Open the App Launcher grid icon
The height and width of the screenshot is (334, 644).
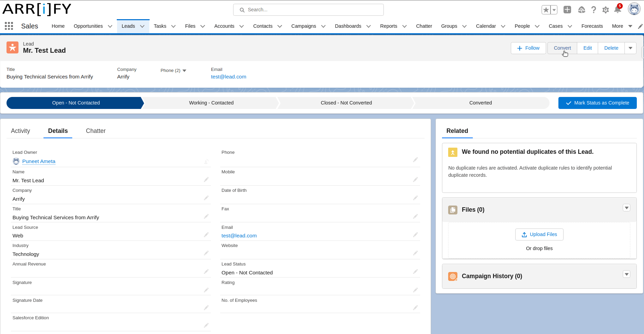[9, 26]
